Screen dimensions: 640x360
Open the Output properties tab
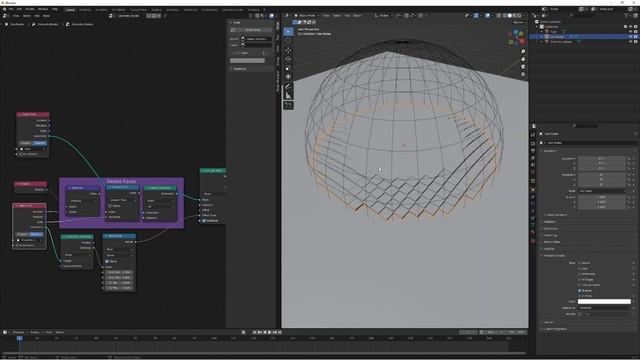tap(533, 151)
